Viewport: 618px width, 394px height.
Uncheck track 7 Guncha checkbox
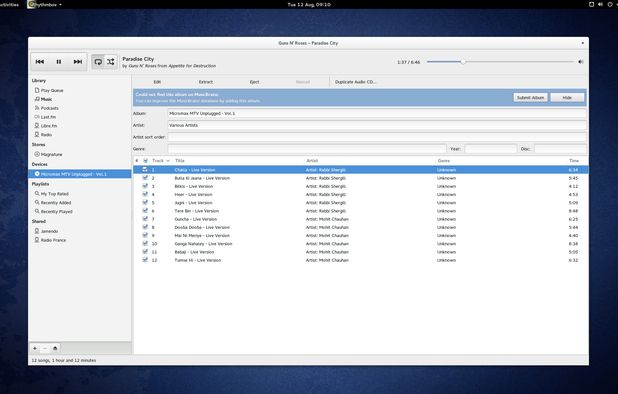145,219
